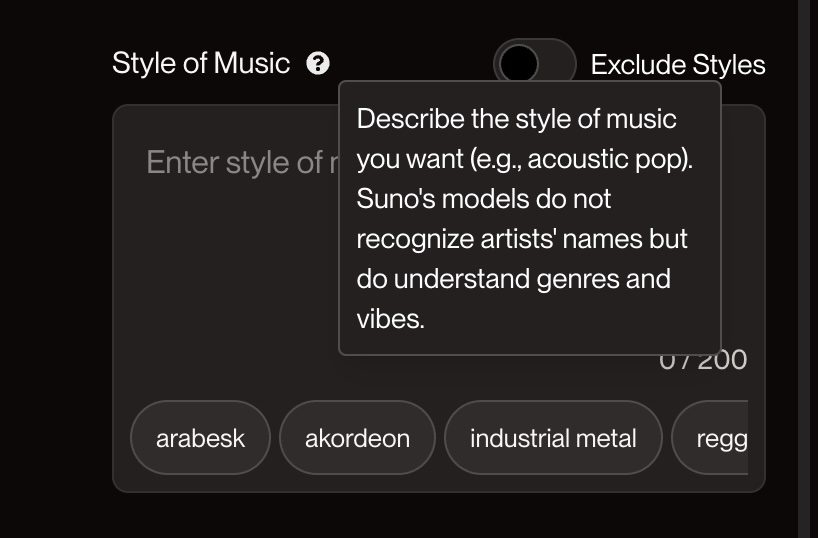Choose the industrial metal style chip
This screenshot has width=818, height=538.
coord(552,438)
